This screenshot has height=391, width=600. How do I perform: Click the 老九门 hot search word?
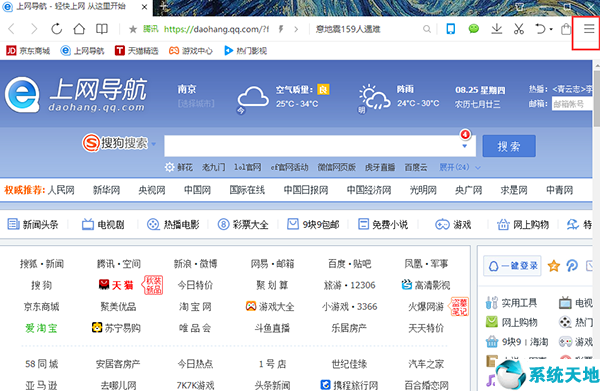(214, 167)
